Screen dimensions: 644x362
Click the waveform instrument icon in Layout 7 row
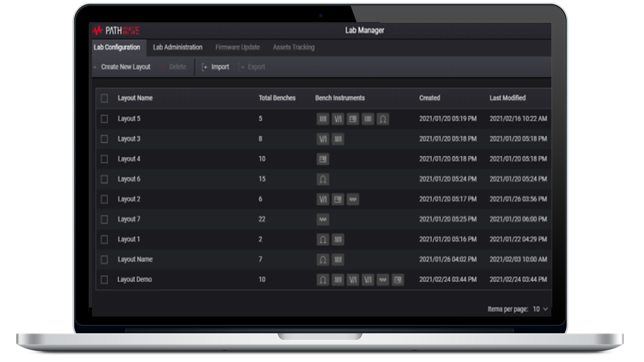323,220
